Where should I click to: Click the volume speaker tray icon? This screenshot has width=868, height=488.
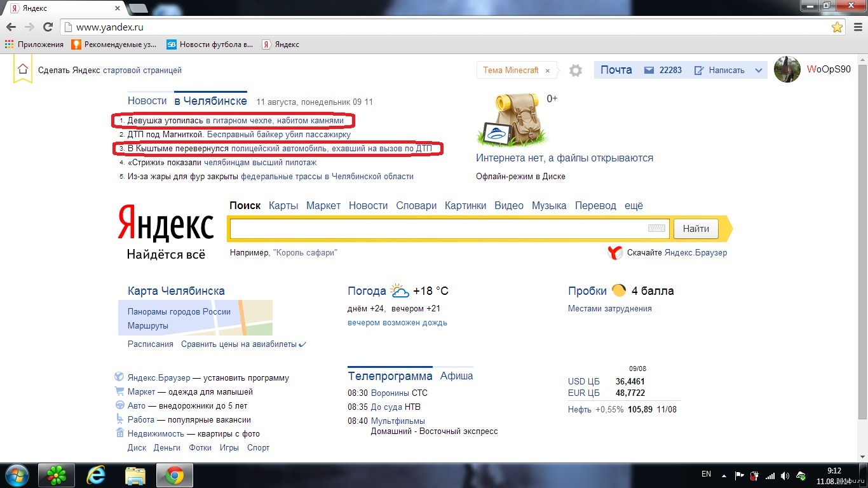coord(785,475)
